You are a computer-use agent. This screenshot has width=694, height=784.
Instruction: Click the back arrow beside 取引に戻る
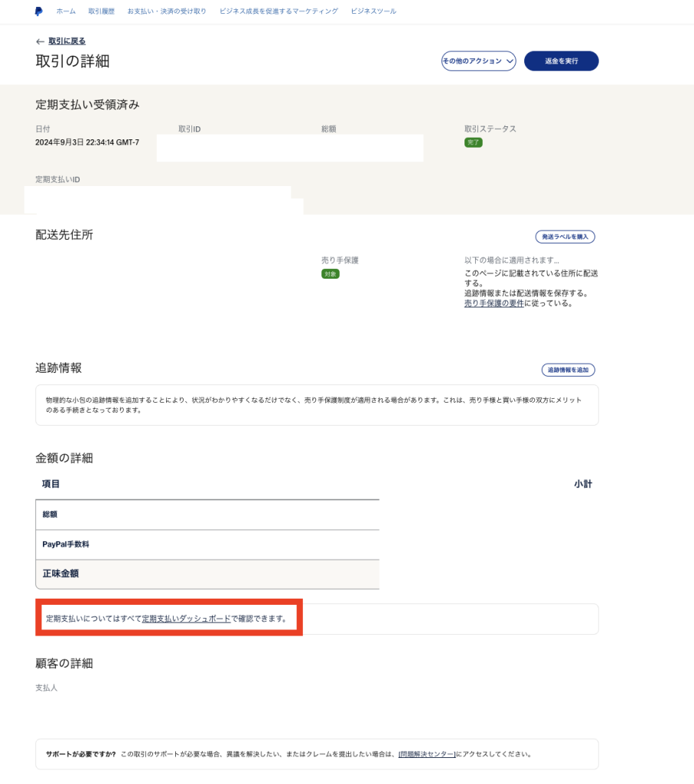pos(40,41)
